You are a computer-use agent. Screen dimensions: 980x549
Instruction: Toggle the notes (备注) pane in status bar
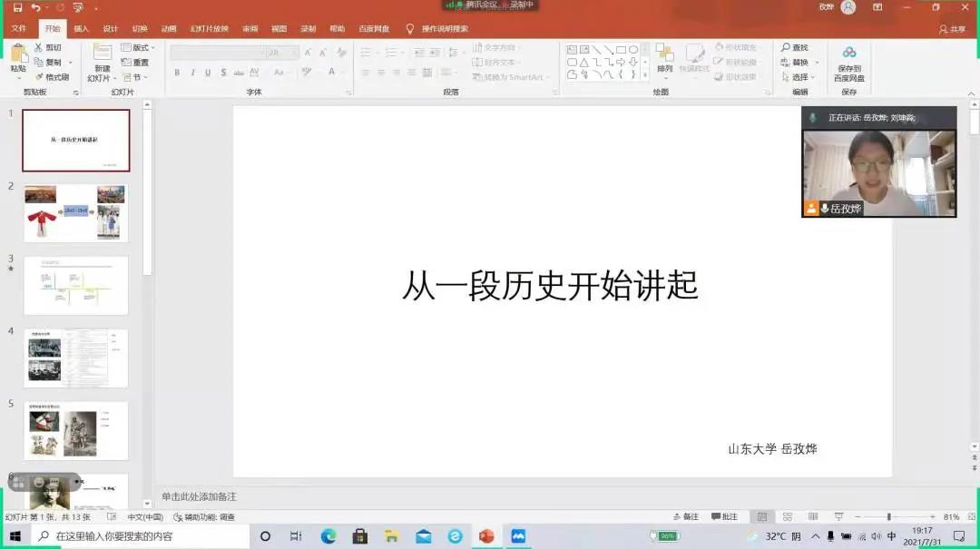(x=686, y=516)
